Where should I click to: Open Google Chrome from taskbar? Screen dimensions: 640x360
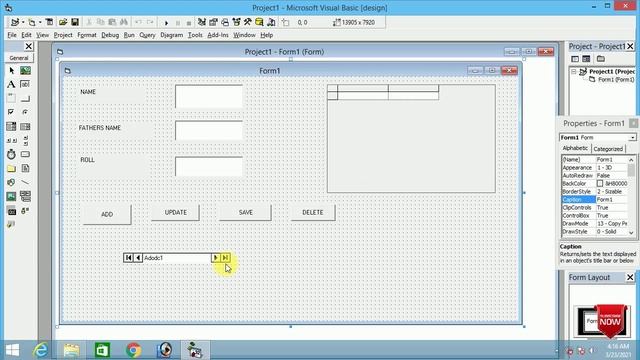pos(133,350)
